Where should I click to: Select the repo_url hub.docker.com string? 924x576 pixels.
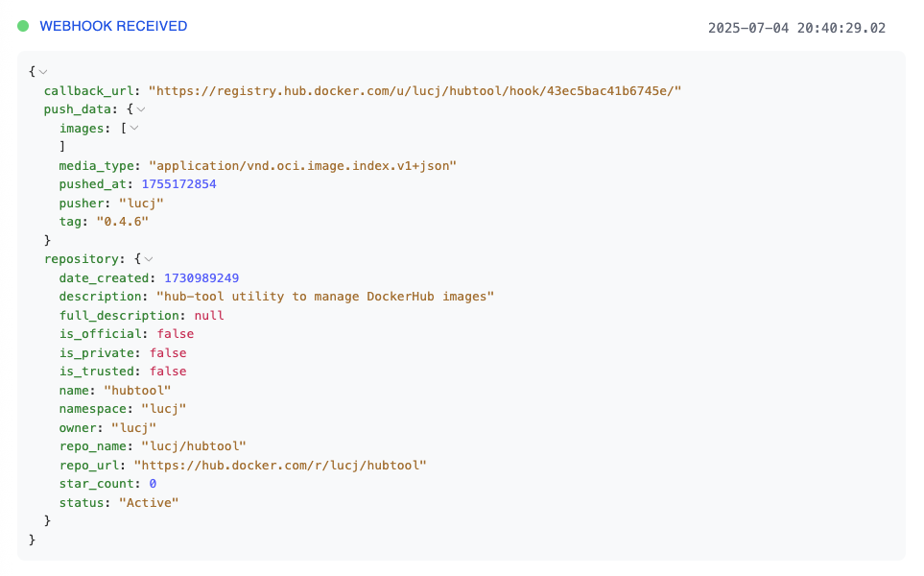coord(280,466)
